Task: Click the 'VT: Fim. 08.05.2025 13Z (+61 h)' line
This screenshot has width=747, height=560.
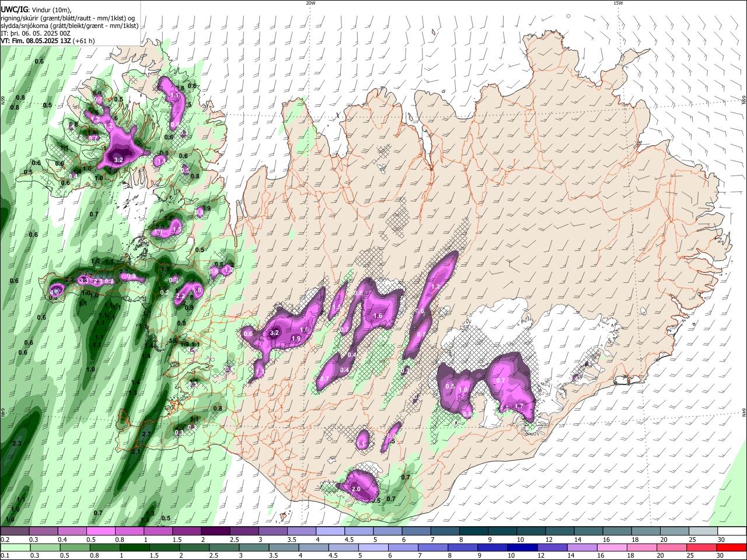Action: point(48,41)
